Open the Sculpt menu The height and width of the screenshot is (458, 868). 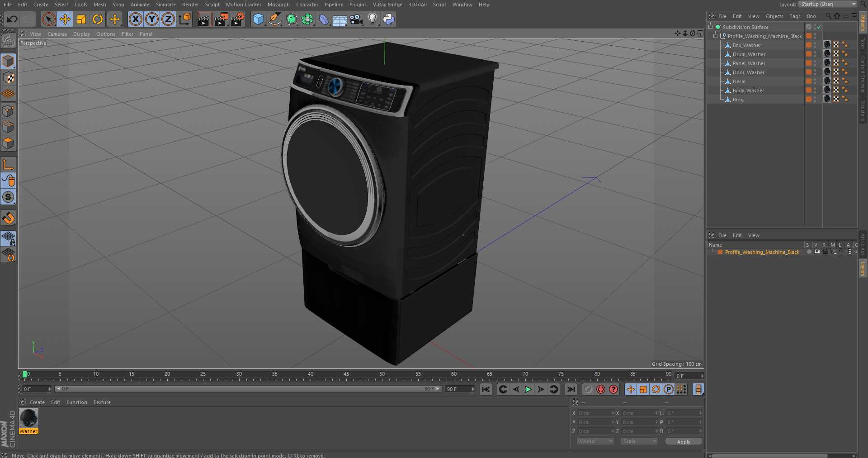[212, 5]
